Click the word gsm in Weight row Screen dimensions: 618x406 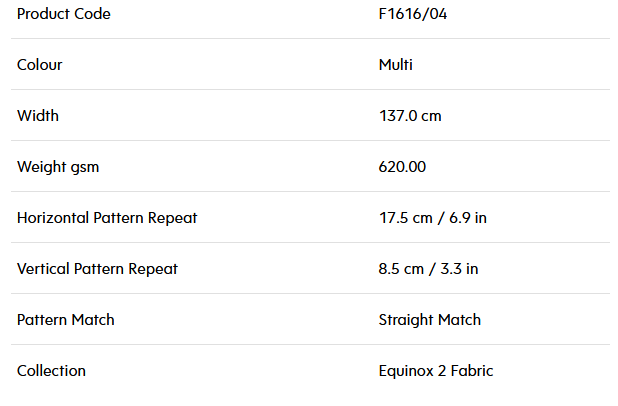(85, 168)
